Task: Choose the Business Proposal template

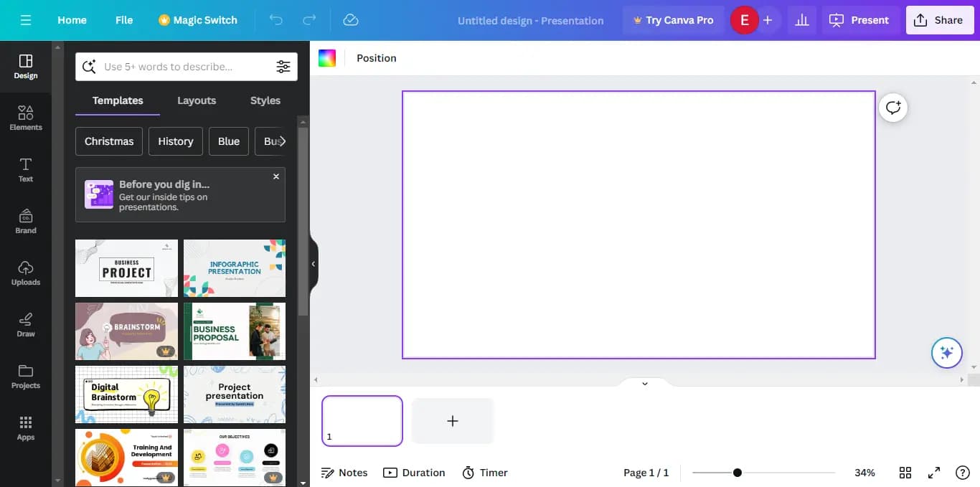Action: (x=235, y=331)
